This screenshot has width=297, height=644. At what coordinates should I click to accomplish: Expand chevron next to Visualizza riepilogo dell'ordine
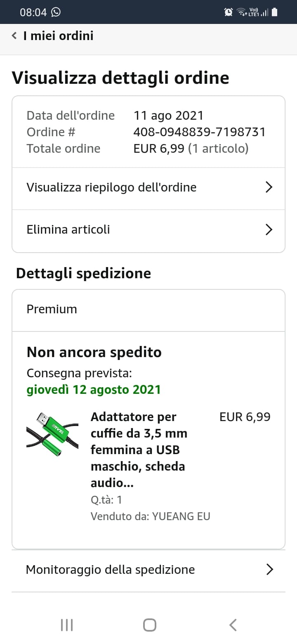click(269, 187)
